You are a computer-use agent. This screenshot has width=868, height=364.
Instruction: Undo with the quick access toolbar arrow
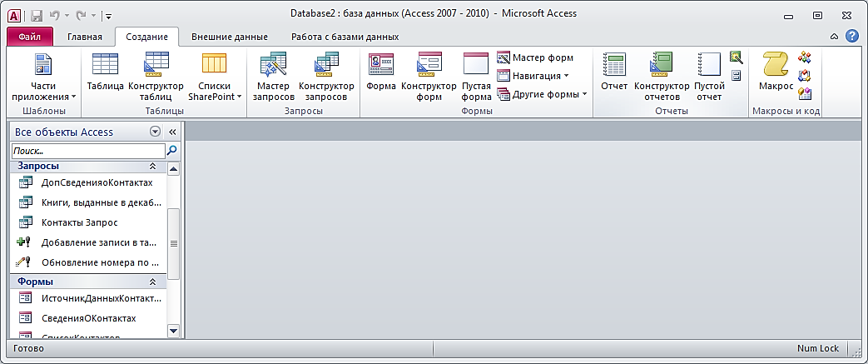pyautogui.click(x=54, y=16)
